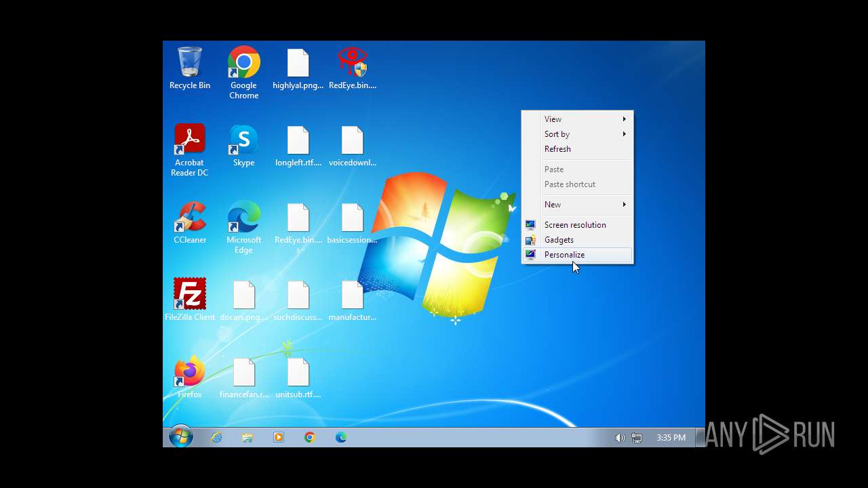This screenshot has width=868, height=488.
Task: Select the docars.png file icon
Action: (243, 300)
